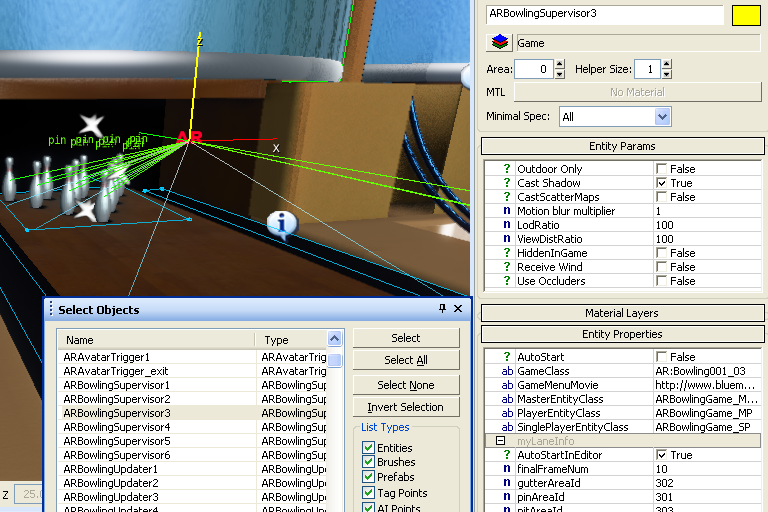Click the Helper Size input field
Image resolution: width=768 pixels, height=512 pixels.
pyautogui.click(x=648, y=69)
